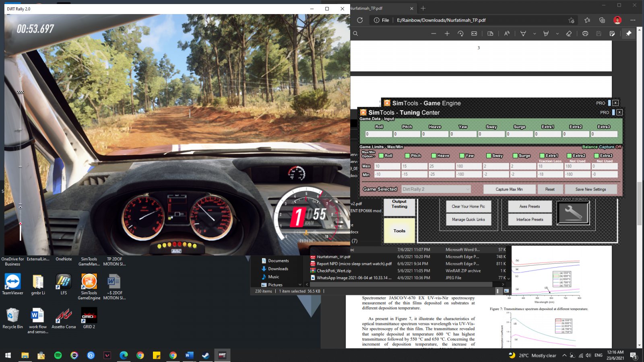Image resolution: width=644 pixels, height=362 pixels.
Task: Open Microsoft Edge from the taskbar
Action: tap(124, 355)
